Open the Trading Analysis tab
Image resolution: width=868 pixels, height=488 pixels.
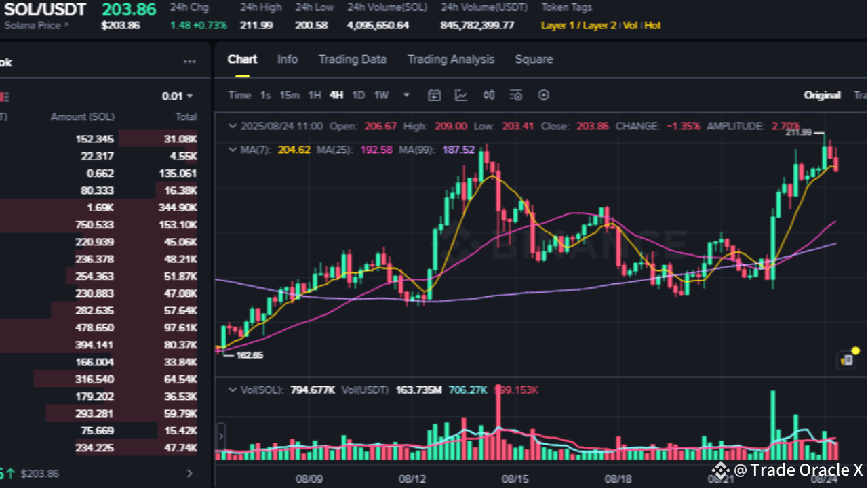(451, 60)
